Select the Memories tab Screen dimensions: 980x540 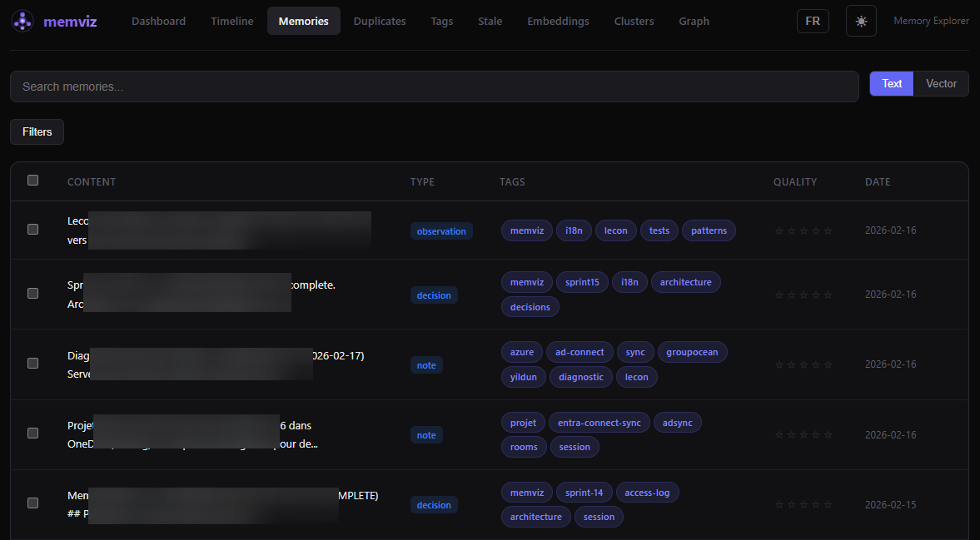[x=304, y=22]
